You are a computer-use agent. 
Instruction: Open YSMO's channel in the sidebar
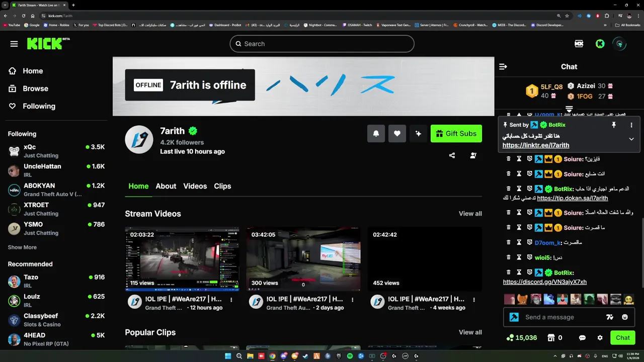tap(56, 228)
